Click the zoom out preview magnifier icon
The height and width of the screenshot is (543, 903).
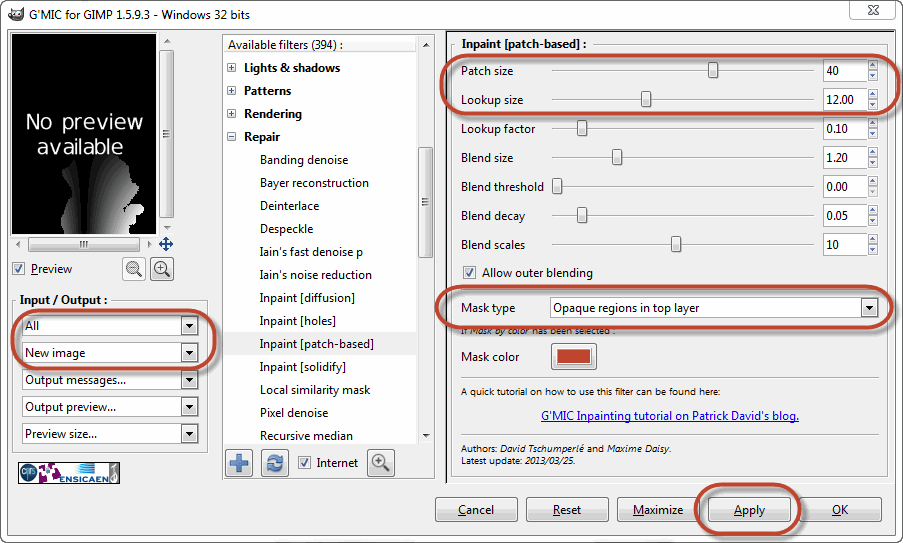pos(134,269)
